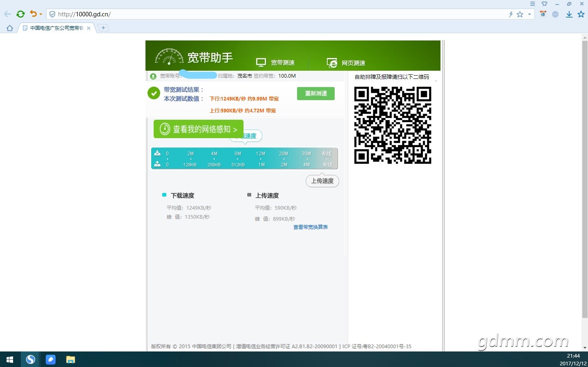Click the cyan 下载速度 legend swatch
The width and height of the screenshot is (588, 367).
[x=164, y=195]
